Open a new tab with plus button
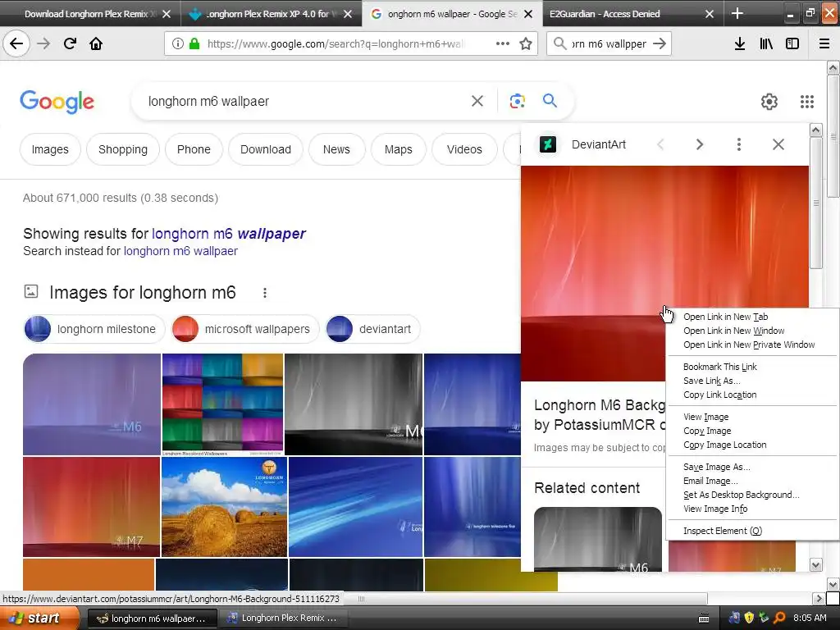This screenshot has width=840, height=630. click(737, 13)
